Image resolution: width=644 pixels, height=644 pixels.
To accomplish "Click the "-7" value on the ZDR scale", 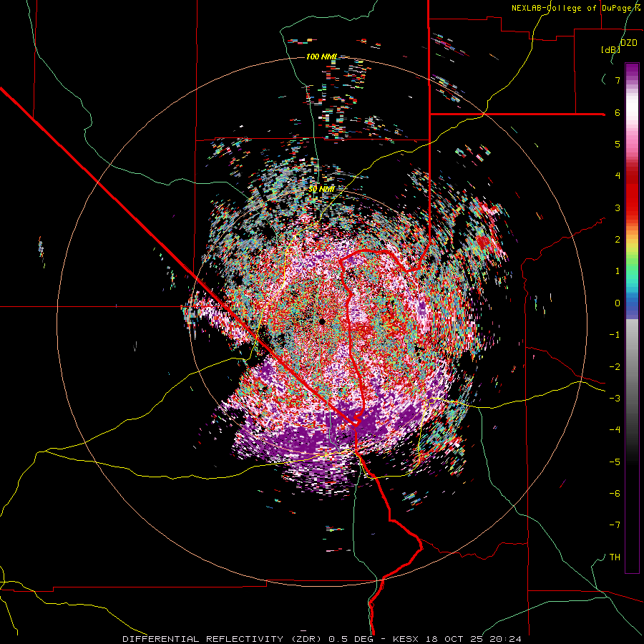I will point(615,525).
